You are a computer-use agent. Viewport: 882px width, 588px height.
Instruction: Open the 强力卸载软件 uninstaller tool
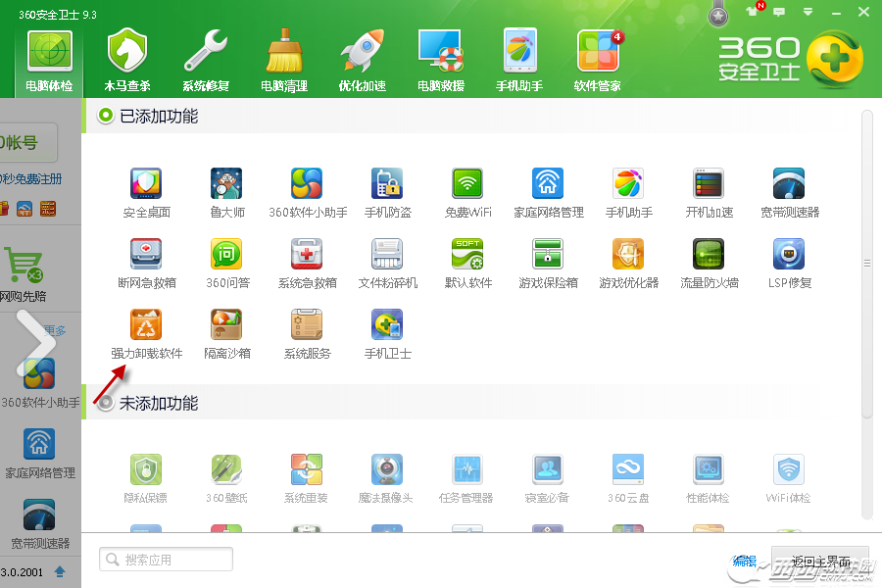(146, 323)
